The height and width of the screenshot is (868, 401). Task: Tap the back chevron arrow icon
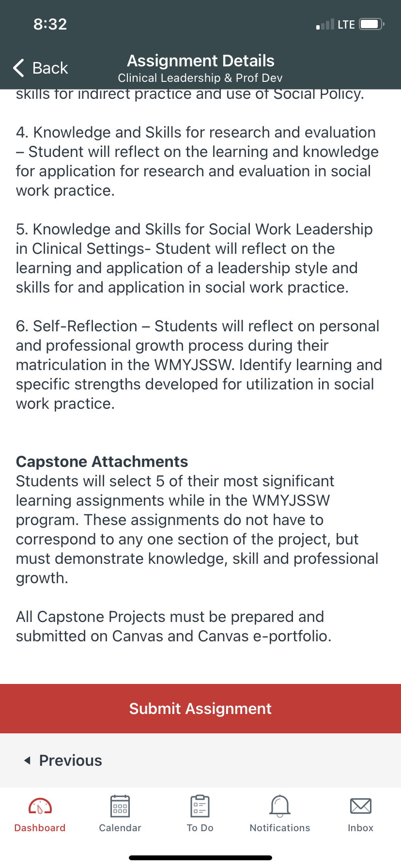pyautogui.click(x=19, y=68)
